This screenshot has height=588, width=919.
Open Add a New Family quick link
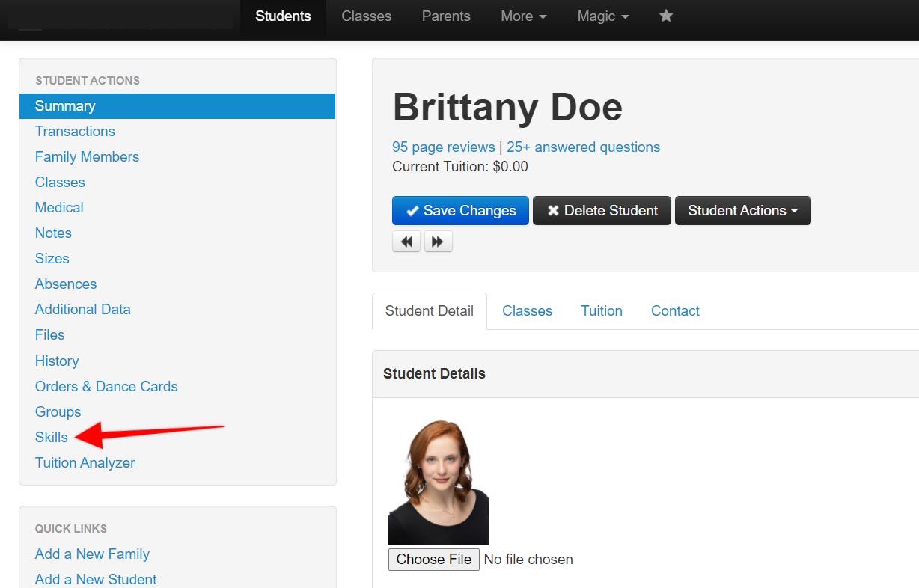pos(92,554)
